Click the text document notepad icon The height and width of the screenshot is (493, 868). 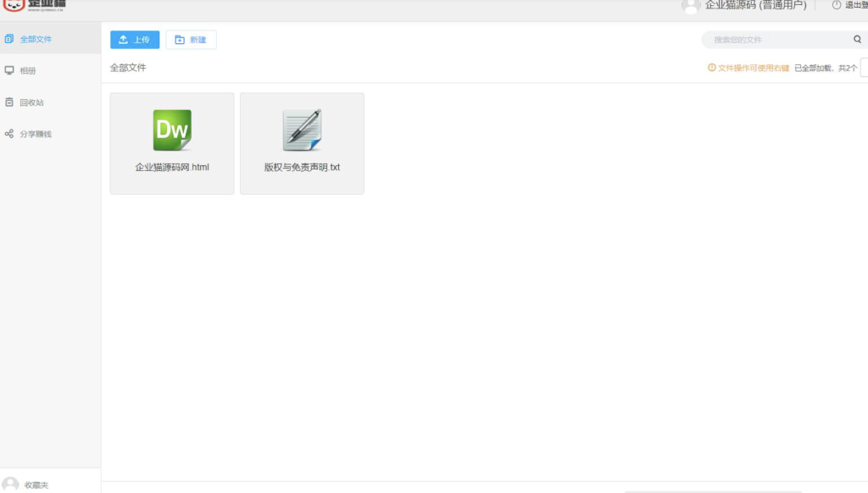(302, 130)
